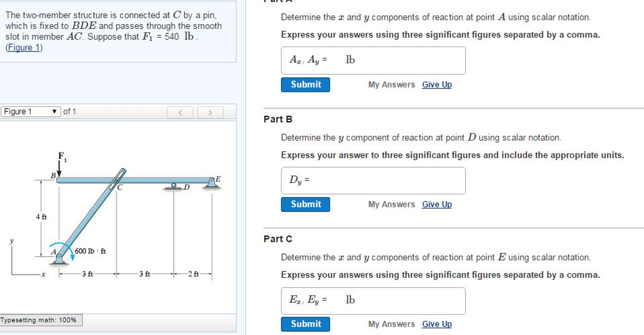Give Up on Part A

point(437,84)
